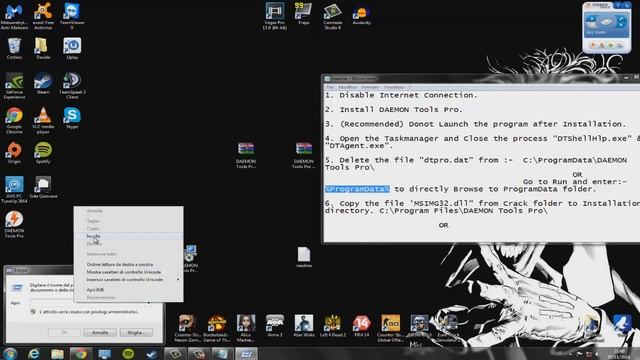The width and height of the screenshot is (640, 360).
Task: Open the Alice Madness Returns shortcut
Action: point(246,328)
